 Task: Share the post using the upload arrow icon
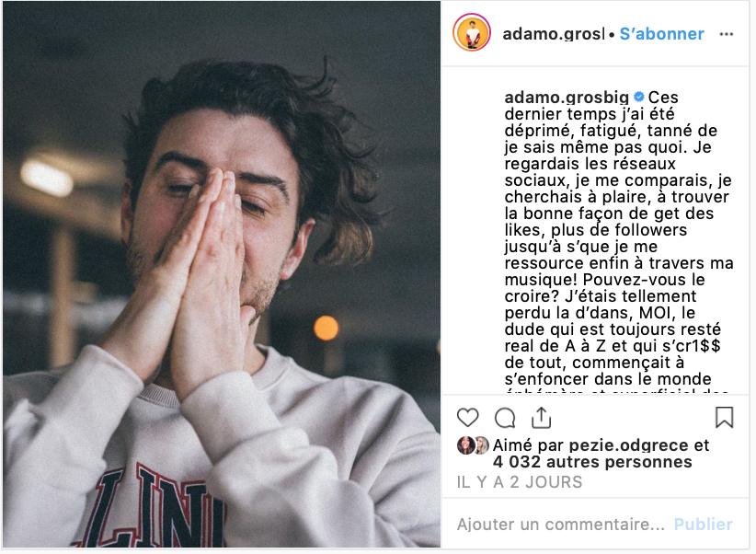point(542,418)
